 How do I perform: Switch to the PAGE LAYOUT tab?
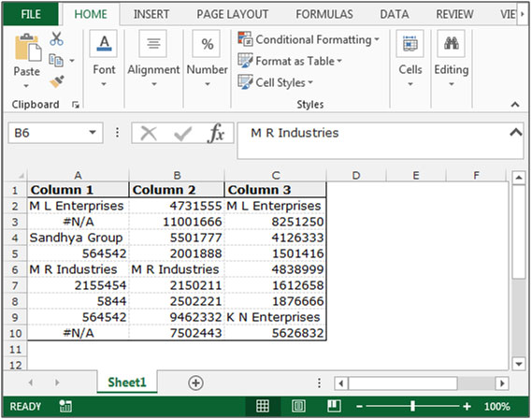233,14
